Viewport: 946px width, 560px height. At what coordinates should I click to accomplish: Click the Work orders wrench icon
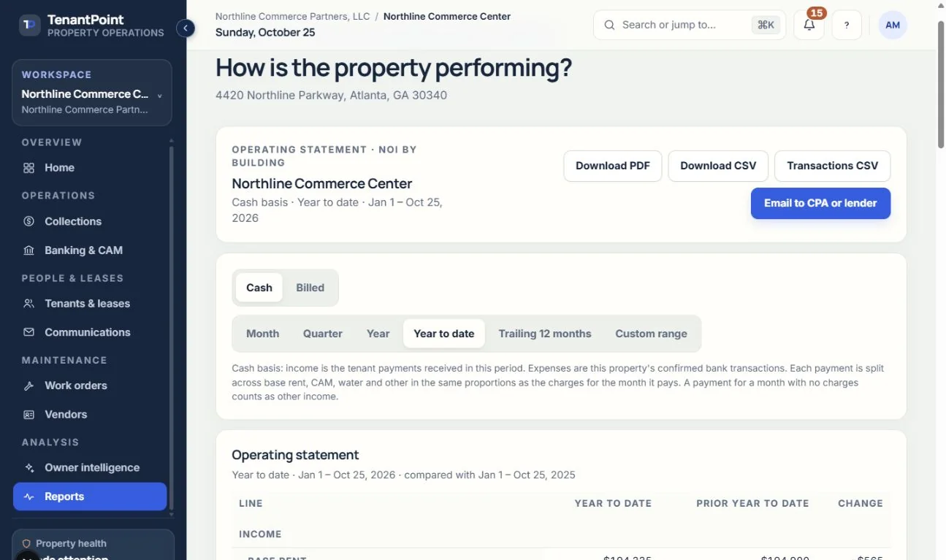point(29,386)
